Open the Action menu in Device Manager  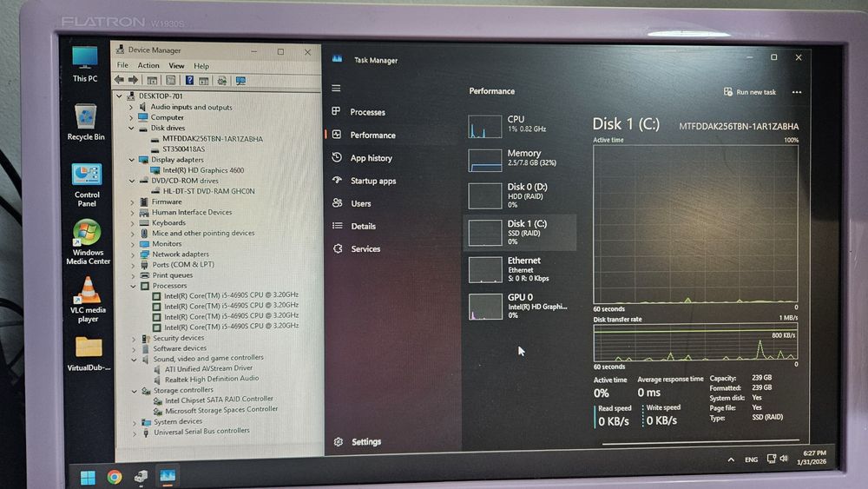click(x=148, y=65)
